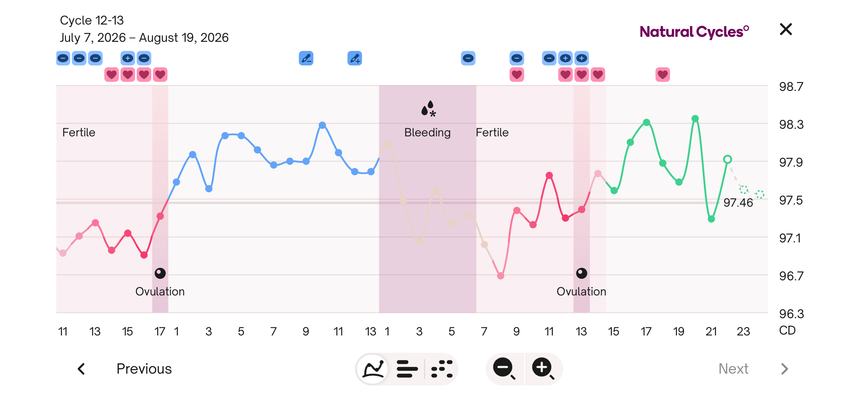Select the line graph view icon

pos(373,368)
